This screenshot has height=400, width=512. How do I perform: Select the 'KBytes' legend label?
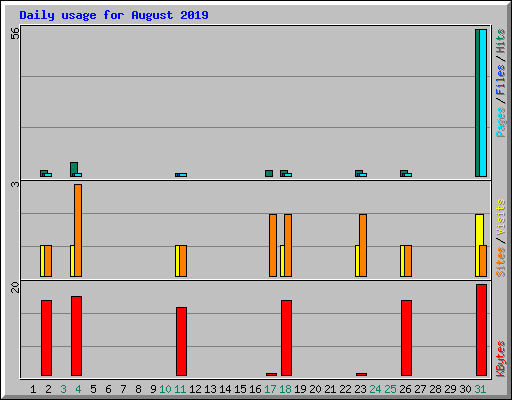(501, 359)
